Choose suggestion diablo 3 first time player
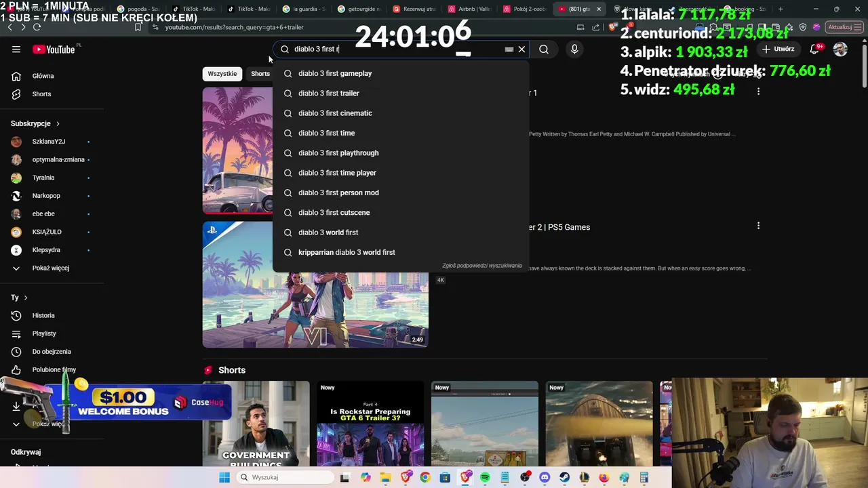The width and height of the screenshot is (868, 488). click(x=401, y=173)
